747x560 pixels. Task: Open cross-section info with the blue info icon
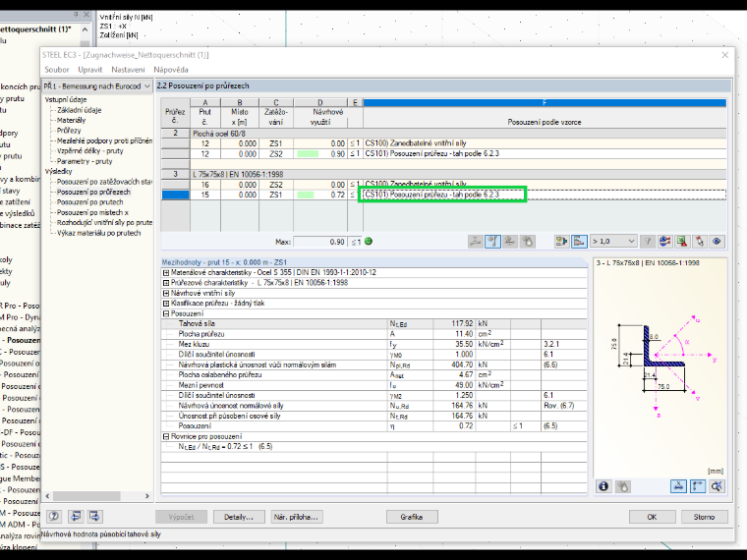(x=603, y=486)
